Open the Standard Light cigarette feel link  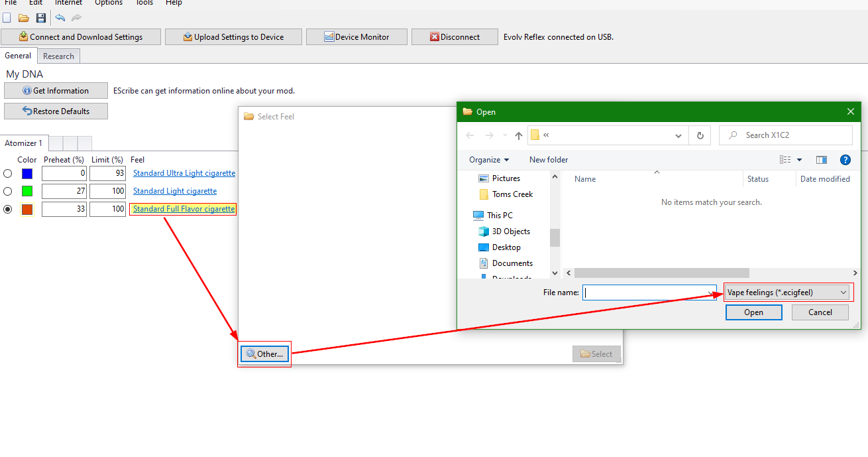tap(175, 191)
